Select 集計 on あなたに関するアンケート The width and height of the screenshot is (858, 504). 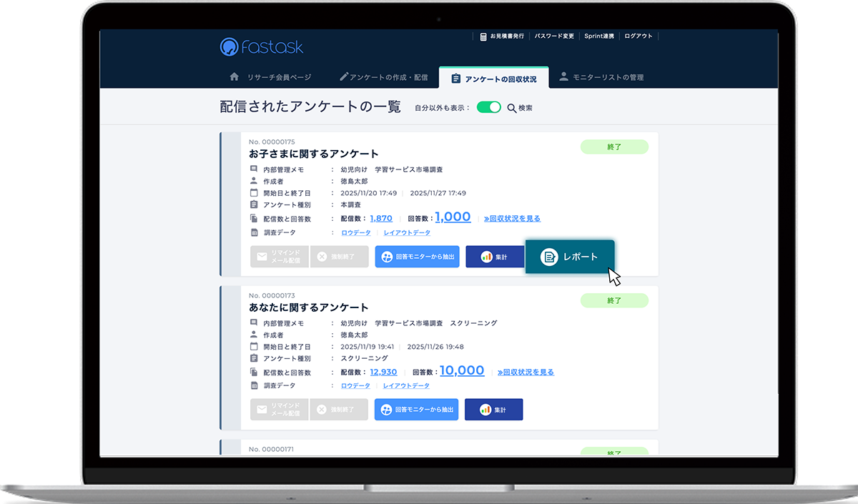(x=494, y=409)
